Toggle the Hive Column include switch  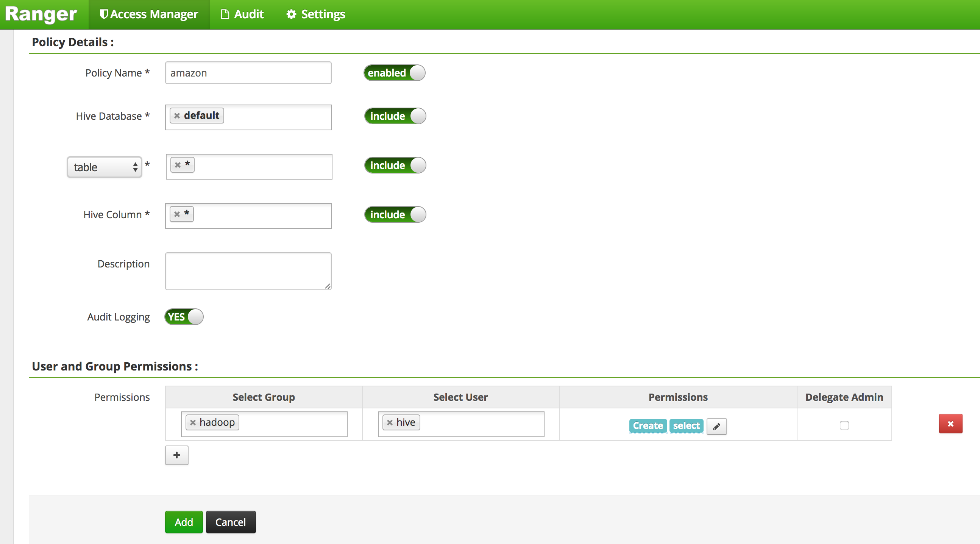click(395, 214)
